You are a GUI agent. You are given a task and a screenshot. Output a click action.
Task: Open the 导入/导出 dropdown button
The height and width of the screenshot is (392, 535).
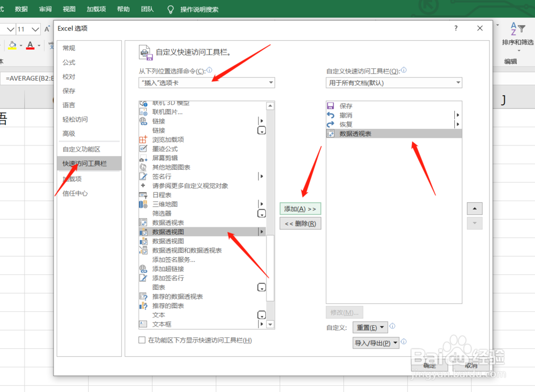tap(376, 343)
